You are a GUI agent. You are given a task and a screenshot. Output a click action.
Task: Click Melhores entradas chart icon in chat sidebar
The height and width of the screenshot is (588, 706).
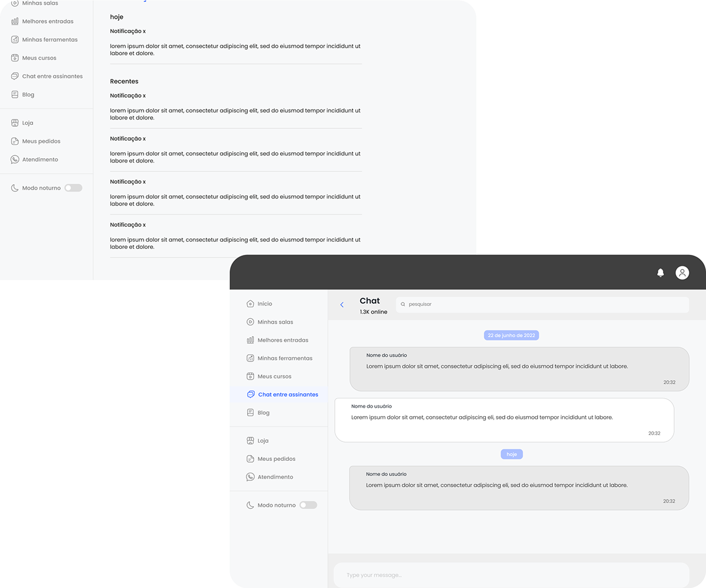point(250,340)
